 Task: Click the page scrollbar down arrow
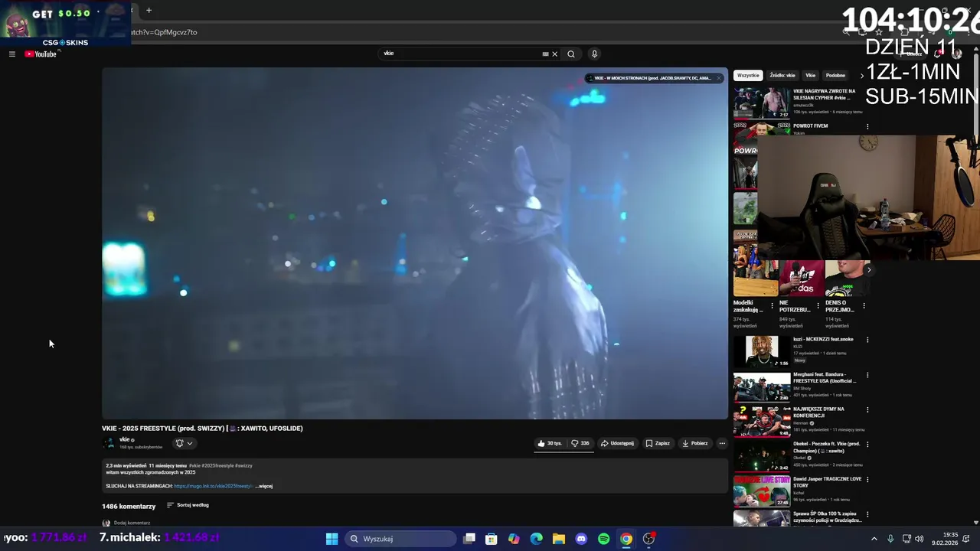pos(975,523)
